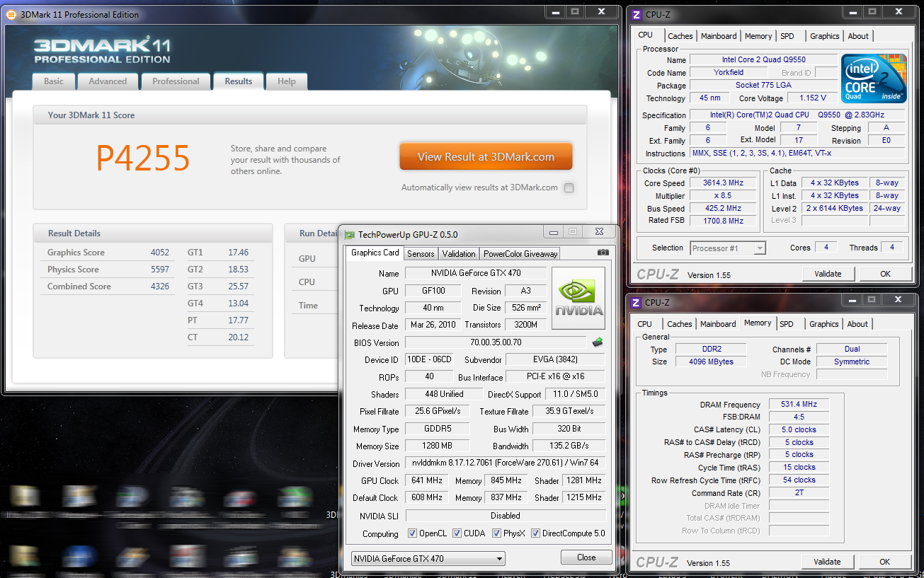924x578 pixels.
Task: Click the DRAM Frequency value 531.4 MHz
Action: [799, 405]
